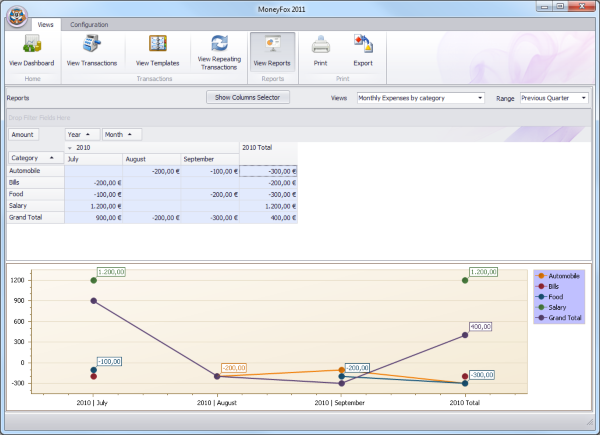This screenshot has height=435, width=600.
Task: Click Grand Total July cell 900,00 €
Action: point(93,218)
